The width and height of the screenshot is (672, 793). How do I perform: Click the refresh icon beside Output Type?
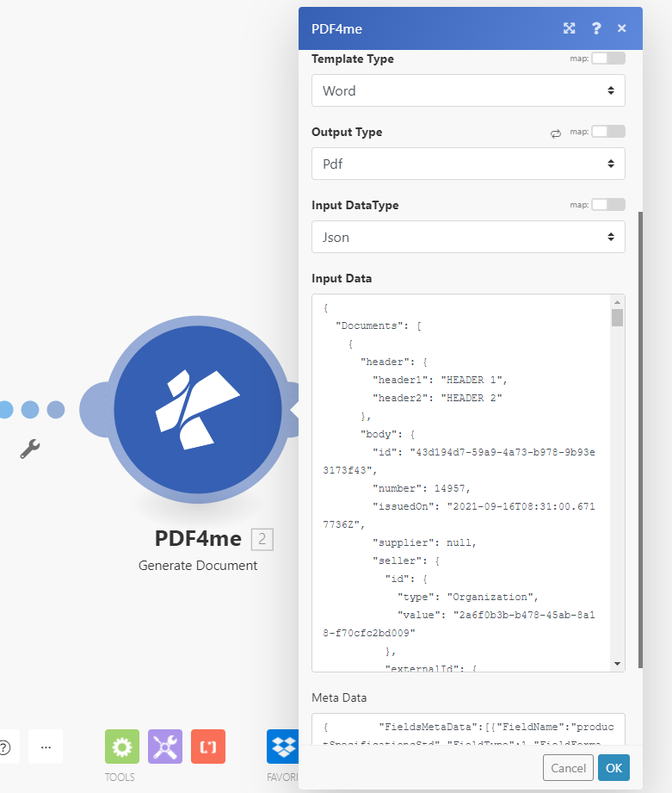pyautogui.click(x=556, y=133)
